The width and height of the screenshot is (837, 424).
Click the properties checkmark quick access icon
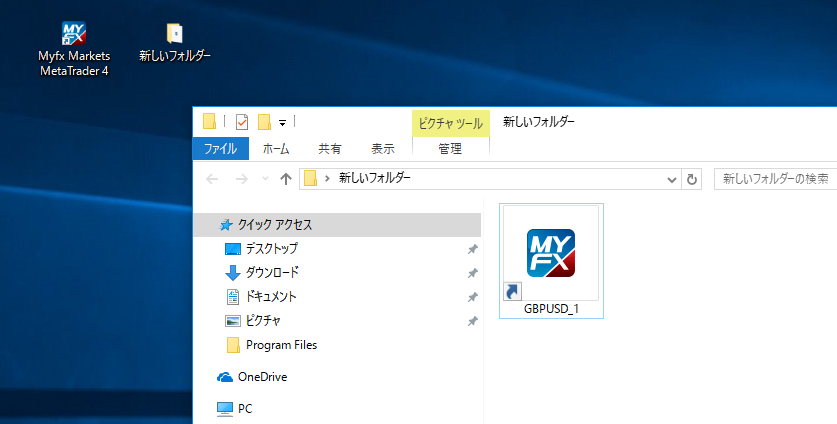pyautogui.click(x=242, y=122)
